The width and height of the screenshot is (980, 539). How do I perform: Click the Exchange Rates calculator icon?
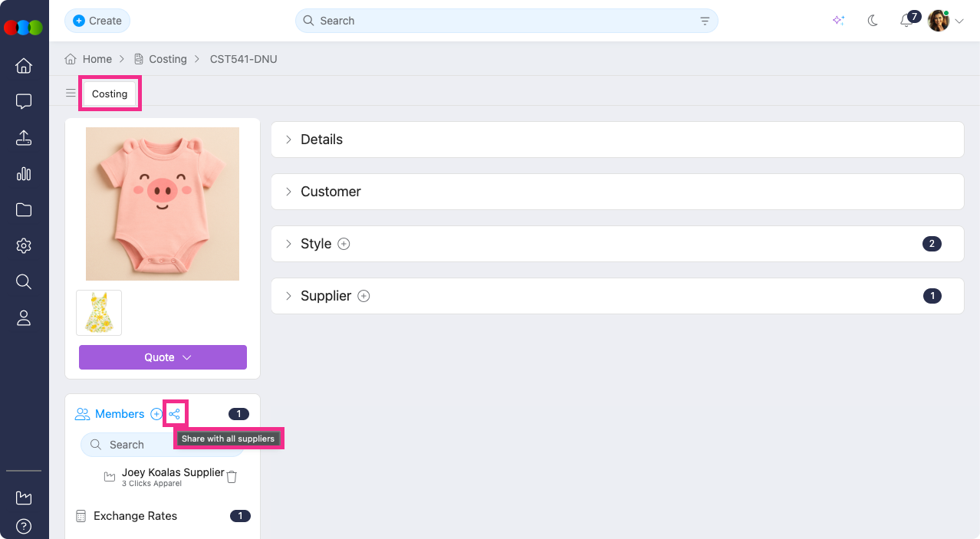tap(81, 516)
